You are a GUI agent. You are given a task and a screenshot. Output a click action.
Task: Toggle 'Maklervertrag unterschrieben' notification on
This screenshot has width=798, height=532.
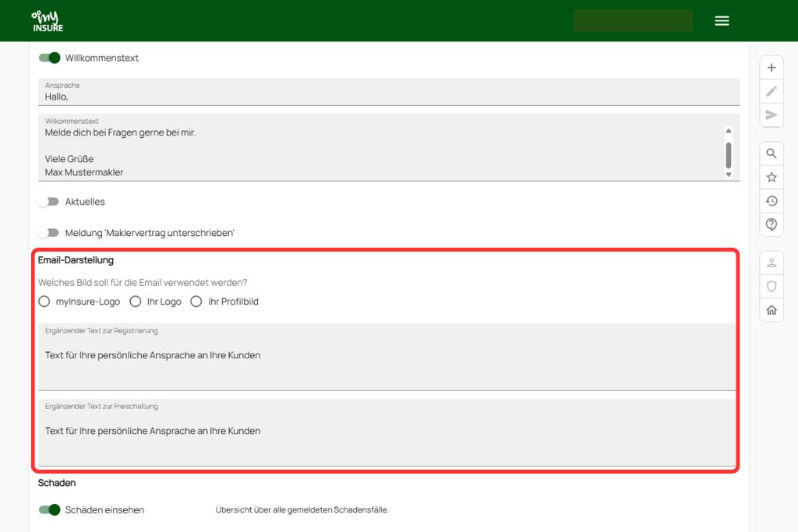click(50, 233)
